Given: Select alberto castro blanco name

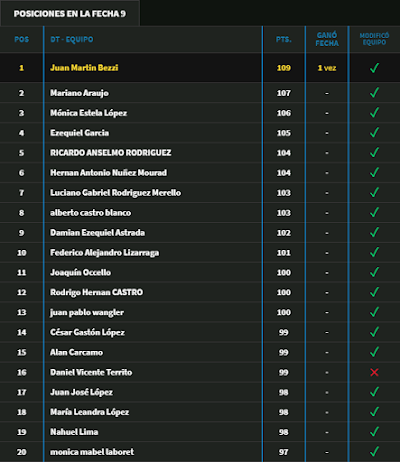Looking at the screenshot, I should (90, 213).
